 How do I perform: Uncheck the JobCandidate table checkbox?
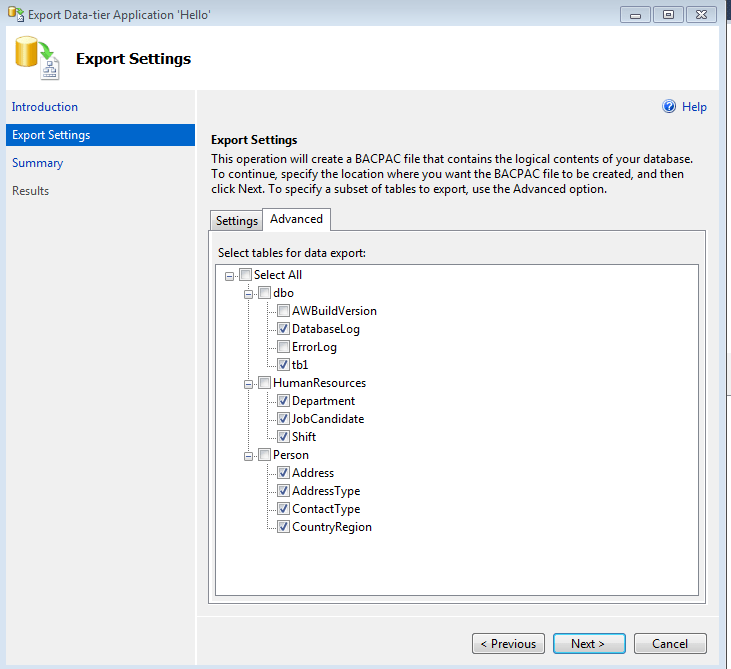(283, 419)
